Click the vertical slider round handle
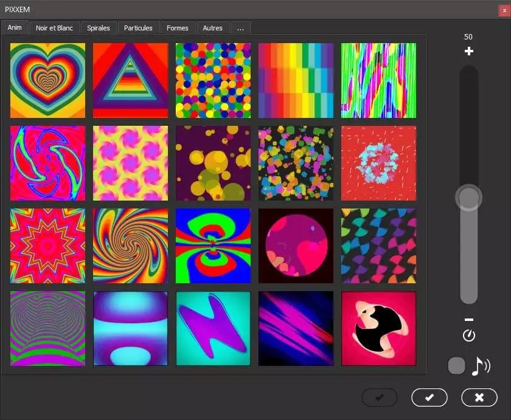The image size is (511, 420). point(468,198)
